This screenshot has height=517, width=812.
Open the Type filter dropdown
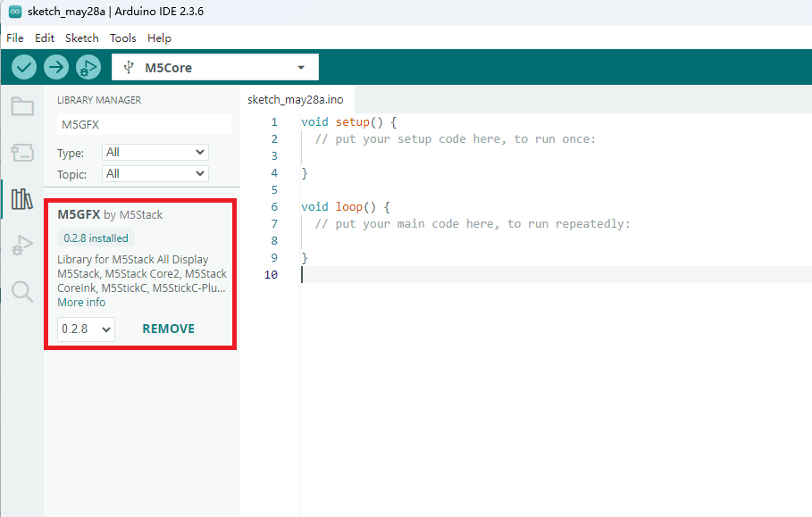[155, 152]
